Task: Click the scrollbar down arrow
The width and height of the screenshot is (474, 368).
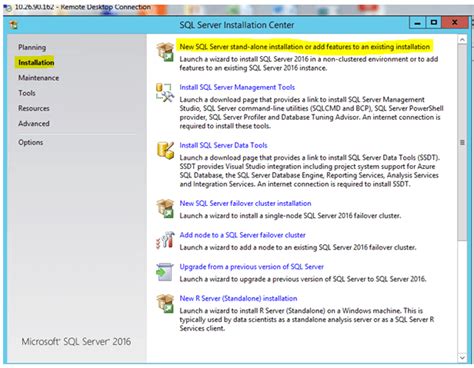Action: pyautogui.click(x=462, y=358)
